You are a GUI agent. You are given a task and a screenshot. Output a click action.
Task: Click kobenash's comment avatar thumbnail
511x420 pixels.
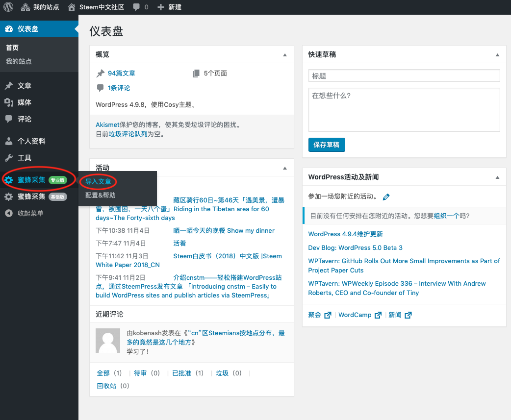(x=108, y=341)
